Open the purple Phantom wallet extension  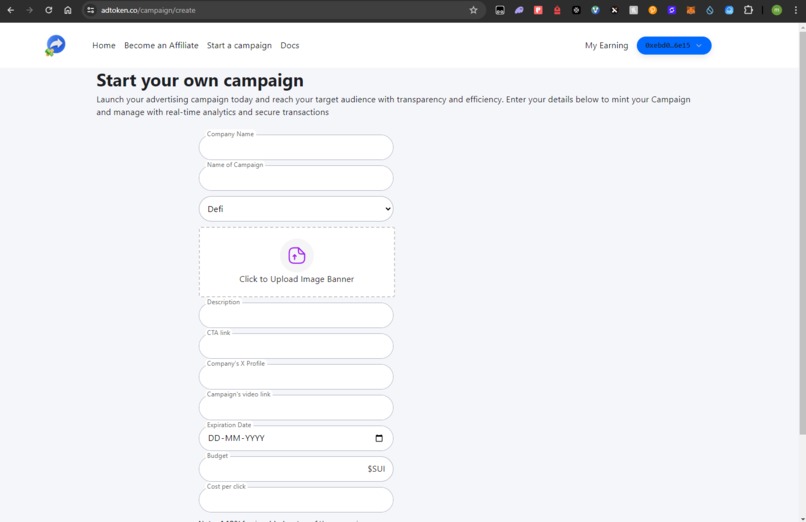(519, 10)
